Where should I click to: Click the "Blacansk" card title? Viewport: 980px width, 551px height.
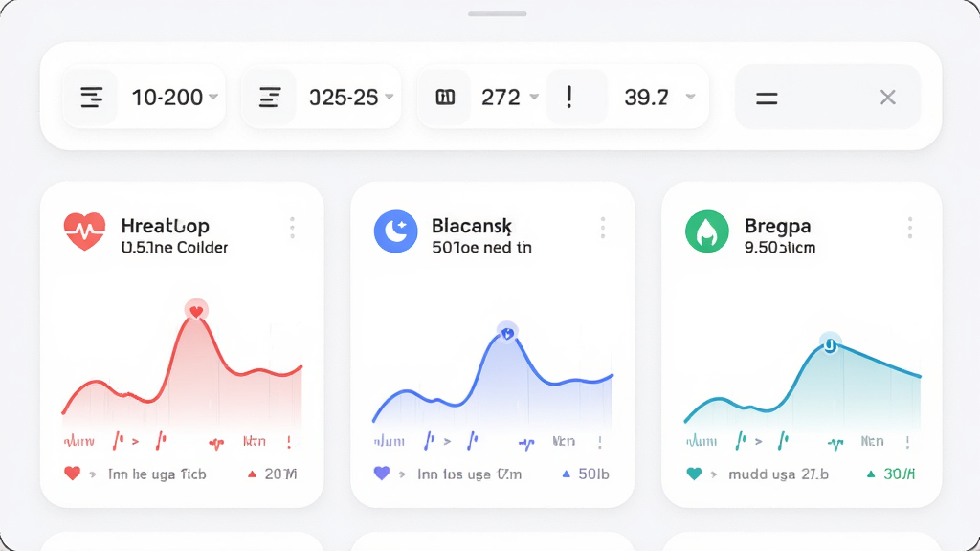472,226
